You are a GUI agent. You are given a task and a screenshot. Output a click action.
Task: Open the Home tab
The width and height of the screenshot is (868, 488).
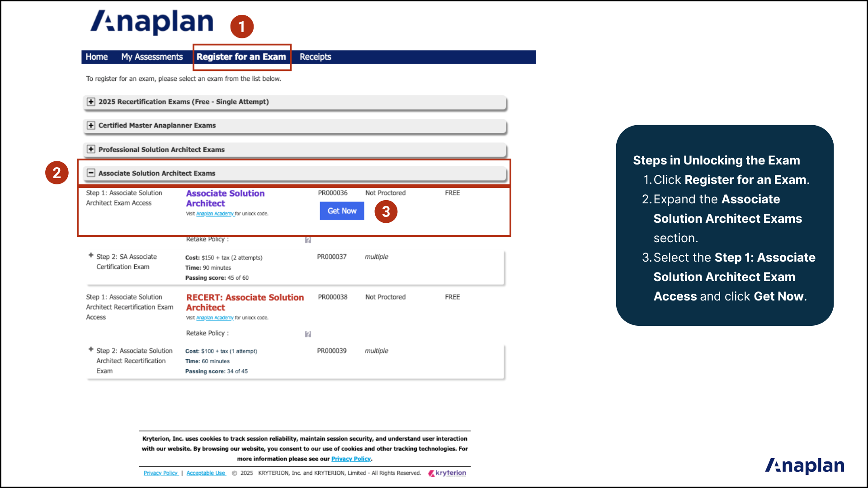coord(97,57)
